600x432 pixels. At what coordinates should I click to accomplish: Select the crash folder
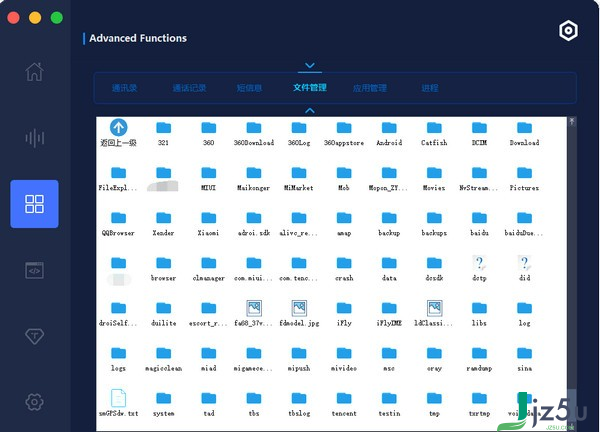coord(344,268)
